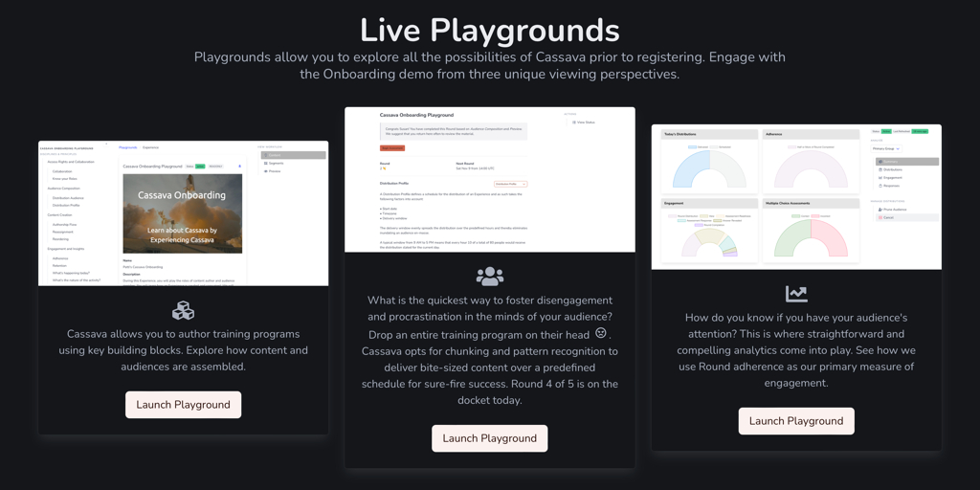This screenshot has width=980, height=490.
Task: Click the rocket launch Cassava Onboarding banner image
Action: [183, 213]
